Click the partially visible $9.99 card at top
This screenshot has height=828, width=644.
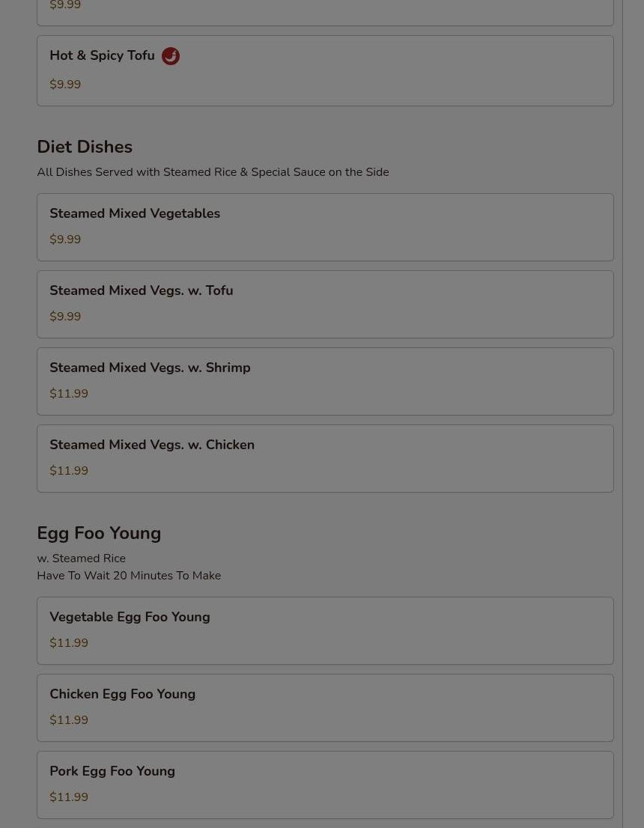[325, 10]
